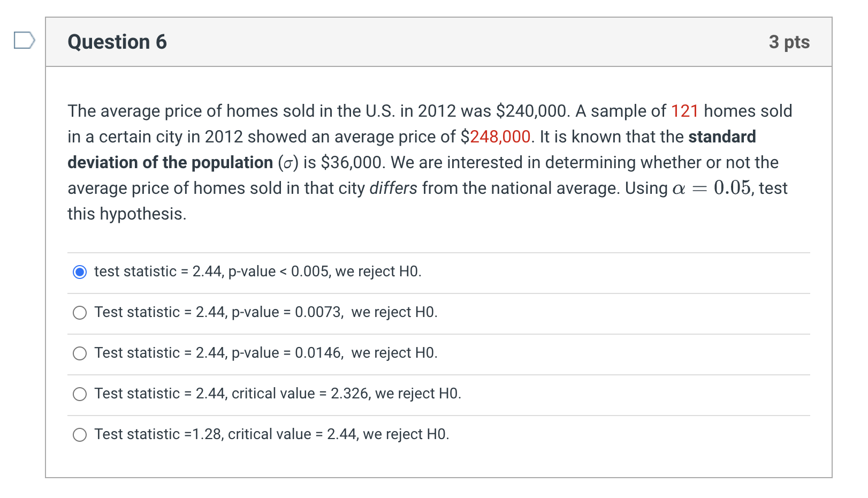This screenshot has height=498, width=868.
Task: Click answer label with critical value = 2.326
Action: 278,394
